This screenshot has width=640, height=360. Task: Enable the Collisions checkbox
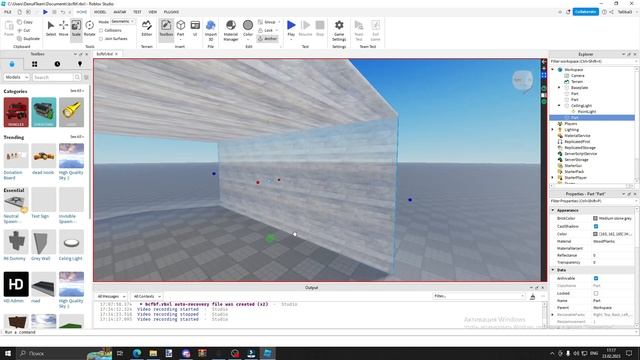point(101,30)
